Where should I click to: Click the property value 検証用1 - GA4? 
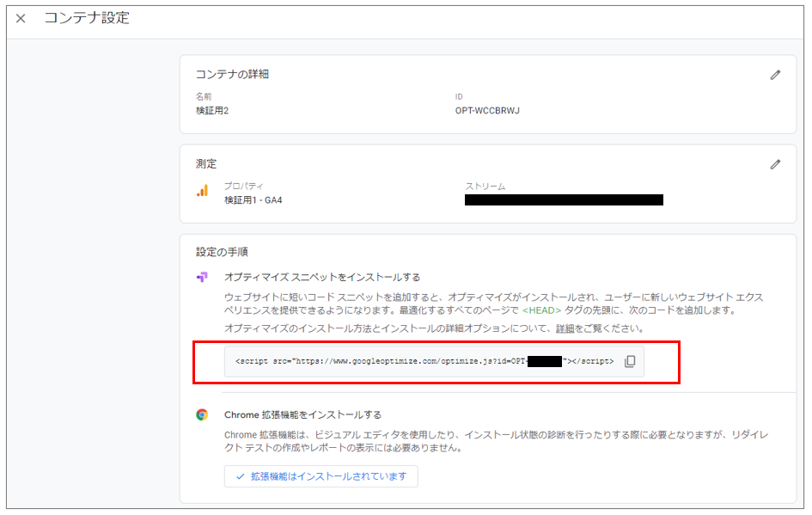[253, 200]
